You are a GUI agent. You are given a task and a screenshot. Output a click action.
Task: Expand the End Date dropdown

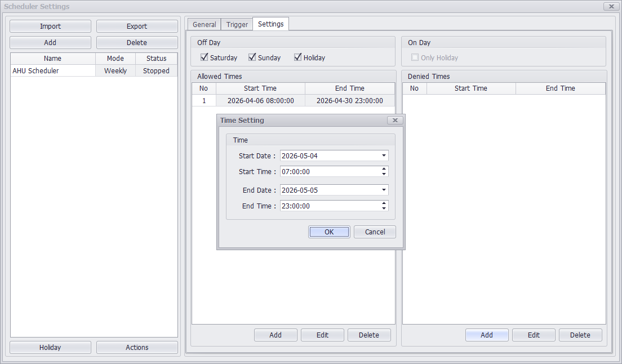[384, 190]
